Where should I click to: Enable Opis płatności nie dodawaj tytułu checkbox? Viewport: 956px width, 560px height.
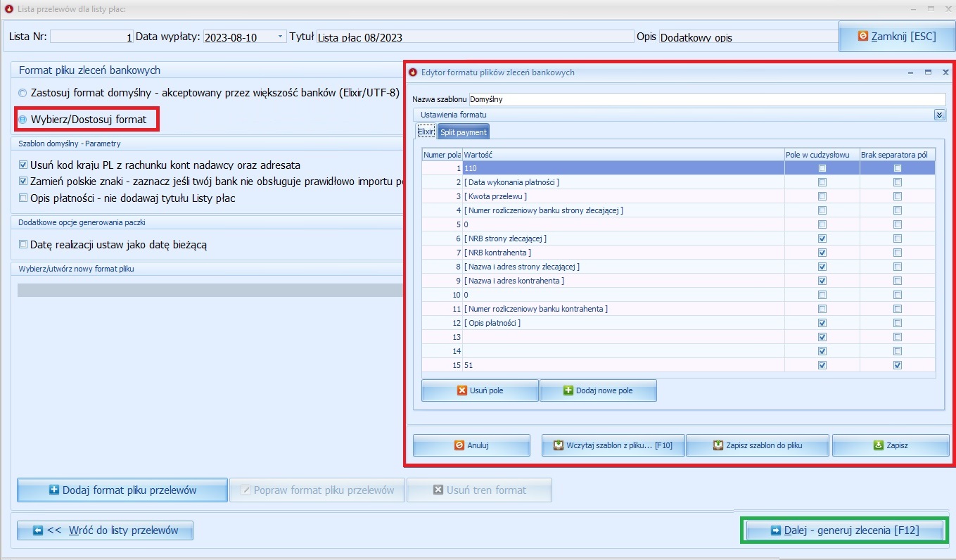[24, 198]
